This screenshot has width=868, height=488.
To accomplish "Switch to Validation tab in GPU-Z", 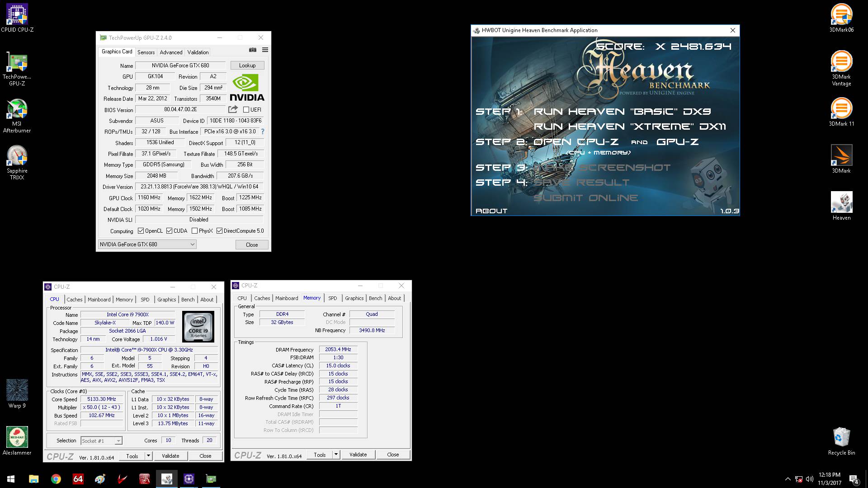I will click(x=198, y=52).
